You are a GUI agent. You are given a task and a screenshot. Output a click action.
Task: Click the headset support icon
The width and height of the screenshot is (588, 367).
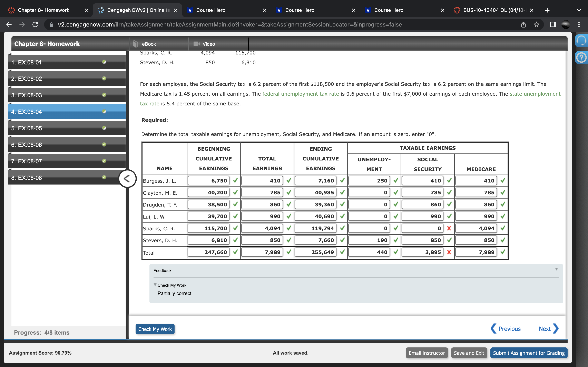pyautogui.click(x=581, y=41)
